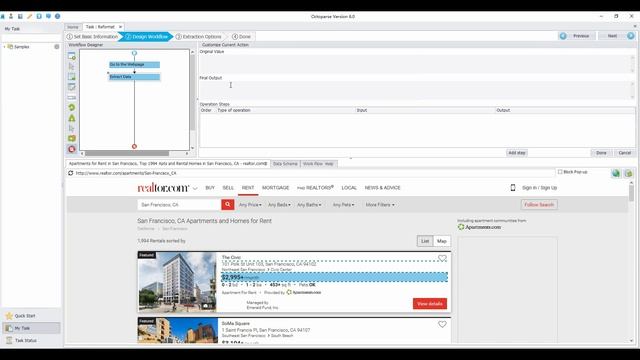The width and height of the screenshot is (640, 360).
Task: Open Quick Start in the sidebar
Action: pyautogui.click(x=24, y=316)
